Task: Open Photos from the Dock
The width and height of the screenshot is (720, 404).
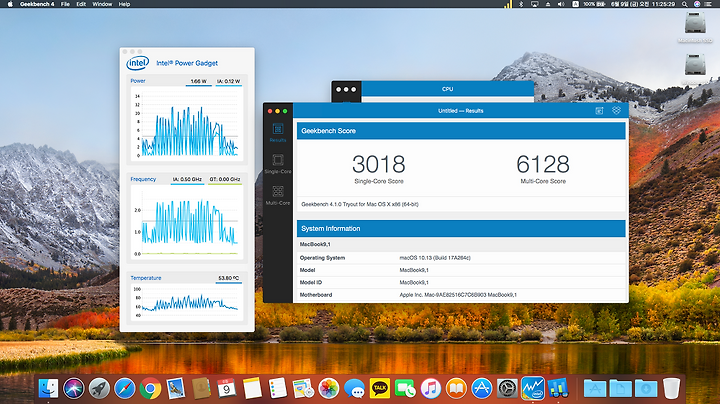Action: pos(329,388)
